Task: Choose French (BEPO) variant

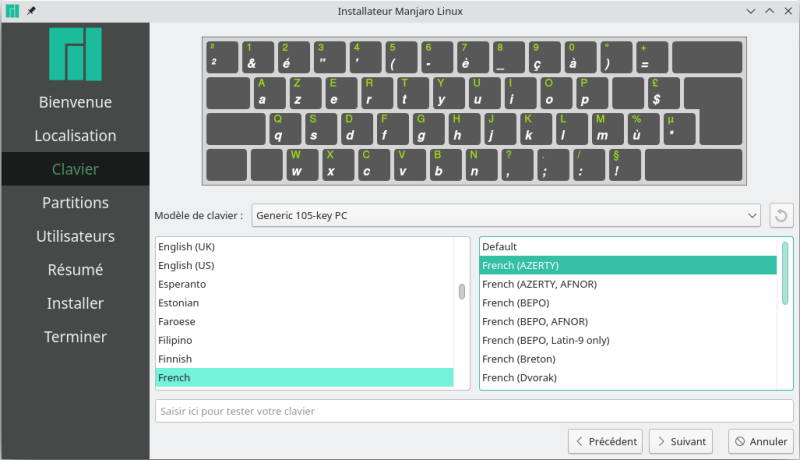Action: tap(629, 303)
